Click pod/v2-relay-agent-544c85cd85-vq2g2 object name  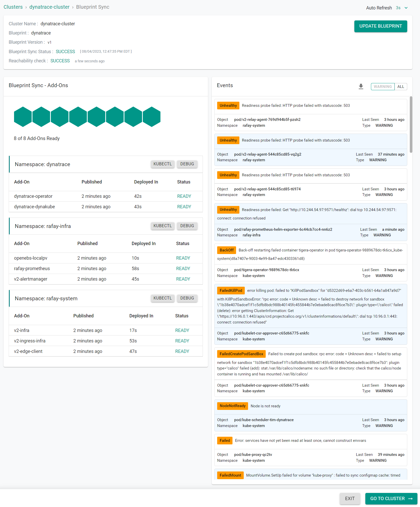267,154
